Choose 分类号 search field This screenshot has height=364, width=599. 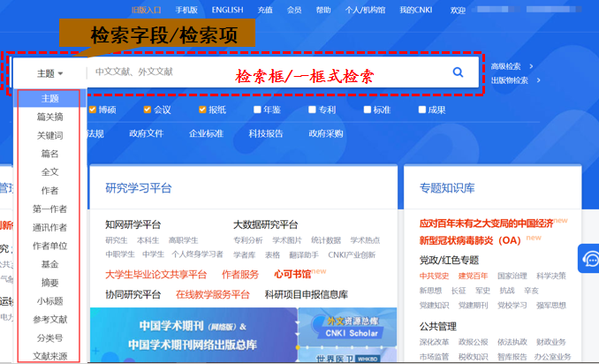[49, 337]
